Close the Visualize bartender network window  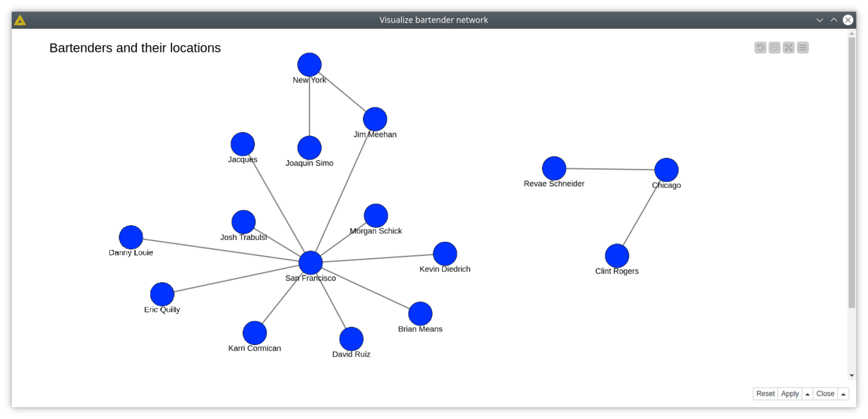coord(848,20)
